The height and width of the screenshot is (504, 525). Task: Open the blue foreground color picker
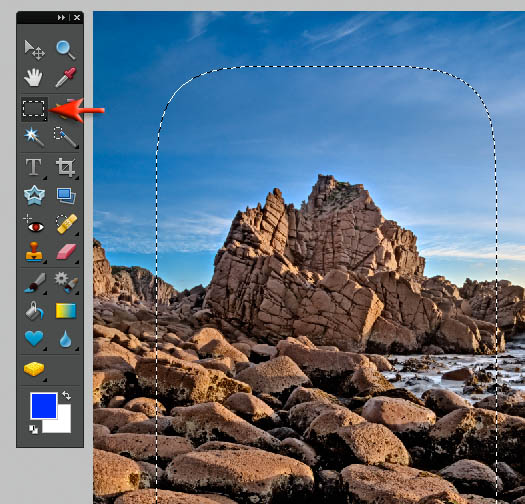click(x=44, y=406)
